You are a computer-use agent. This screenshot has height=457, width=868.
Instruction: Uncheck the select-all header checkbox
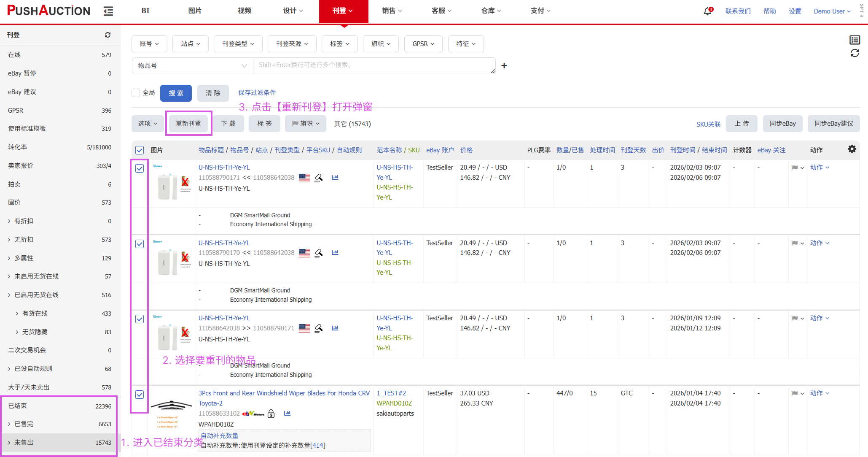point(140,150)
